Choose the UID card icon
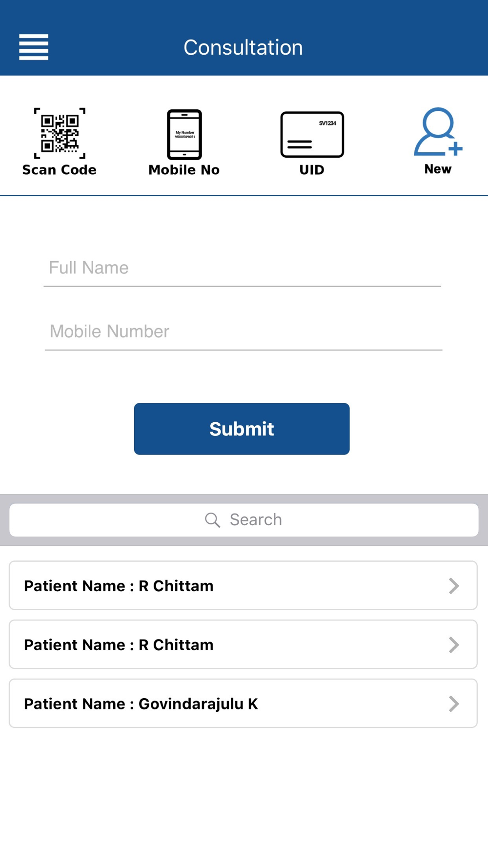Screen dimensions: 488x868 [312, 134]
